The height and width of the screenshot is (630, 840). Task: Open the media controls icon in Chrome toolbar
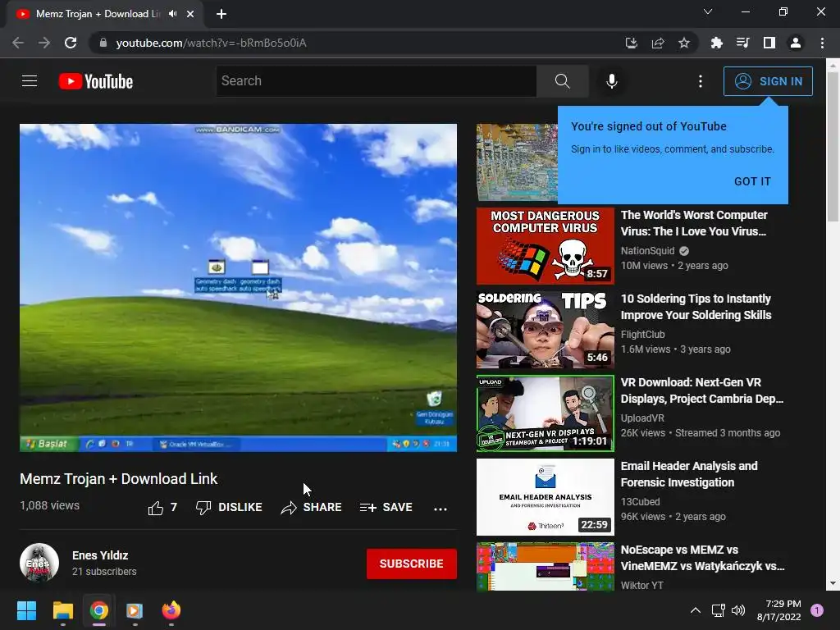tap(743, 43)
